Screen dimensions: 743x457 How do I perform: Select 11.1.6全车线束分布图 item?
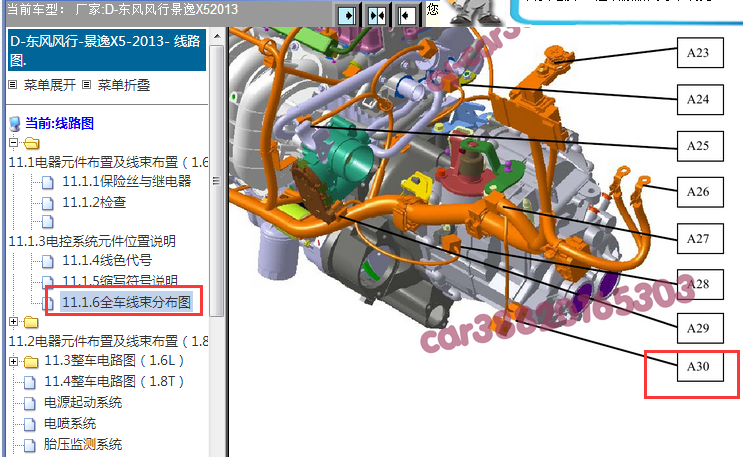tap(127, 302)
